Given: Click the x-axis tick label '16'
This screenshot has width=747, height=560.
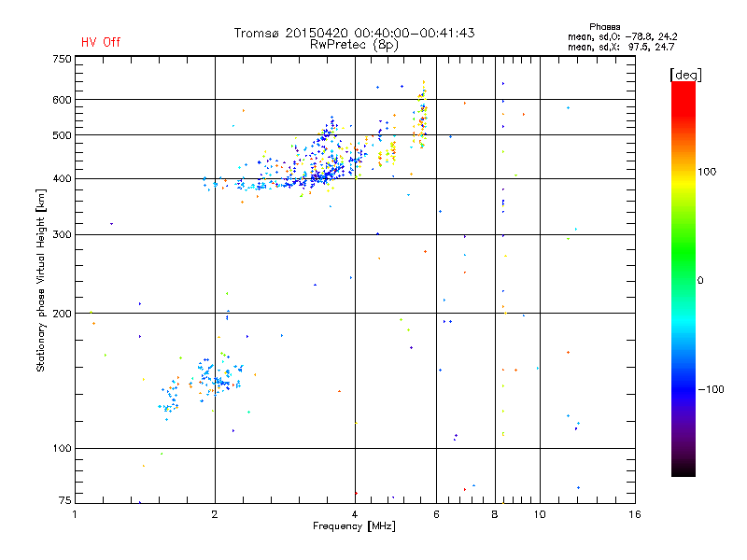Looking at the screenshot, I should click(635, 514).
